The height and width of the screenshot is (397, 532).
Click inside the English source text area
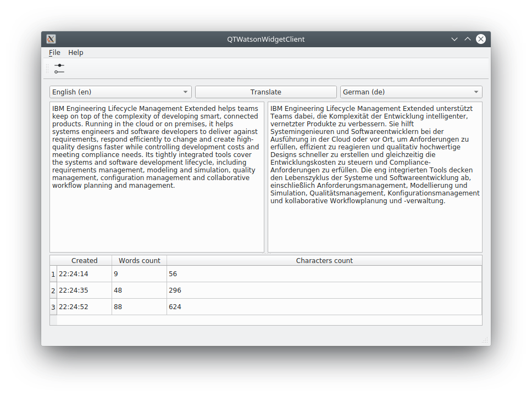(157, 176)
